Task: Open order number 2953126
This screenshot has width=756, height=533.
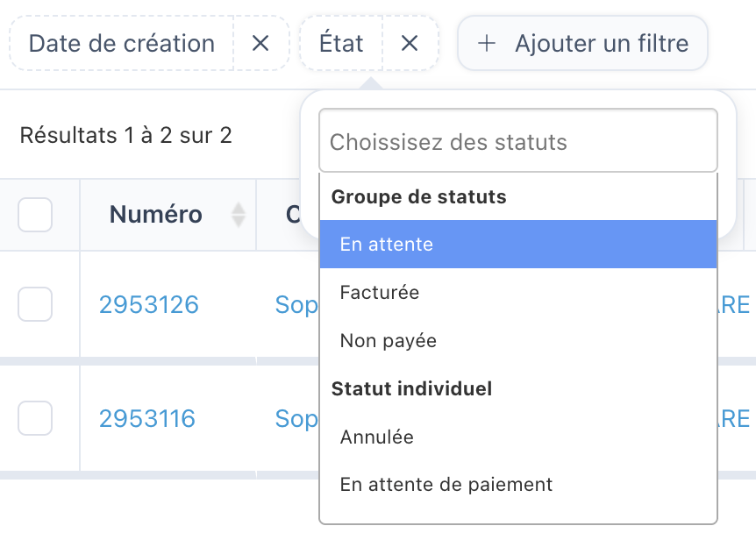Action: (x=149, y=304)
